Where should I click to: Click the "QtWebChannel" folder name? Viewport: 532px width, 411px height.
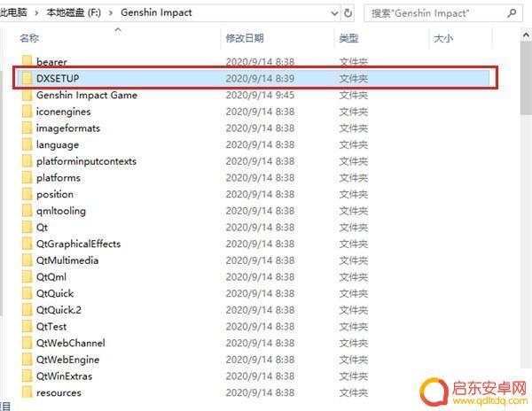(x=71, y=343)
